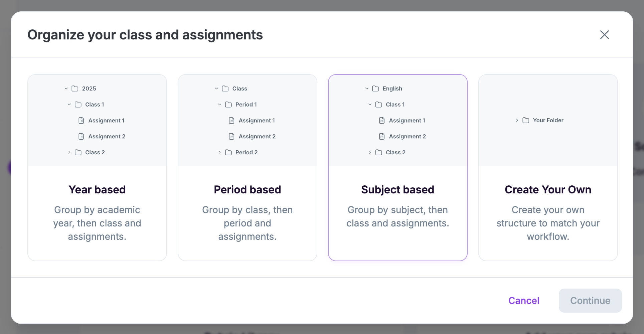Click the Class folder icon in Period based card
Image resolution: width=644 pixels, height=334 pixels.
point(225,89)
